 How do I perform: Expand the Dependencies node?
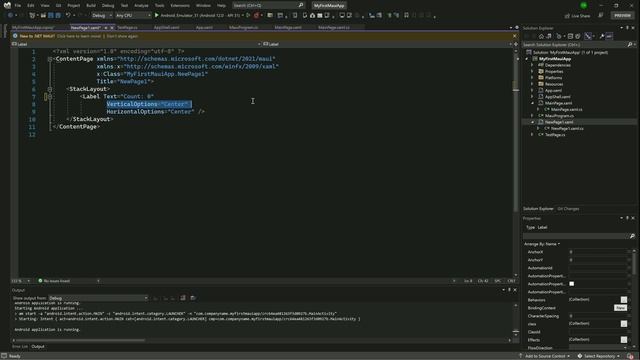(x=532, y=65)
